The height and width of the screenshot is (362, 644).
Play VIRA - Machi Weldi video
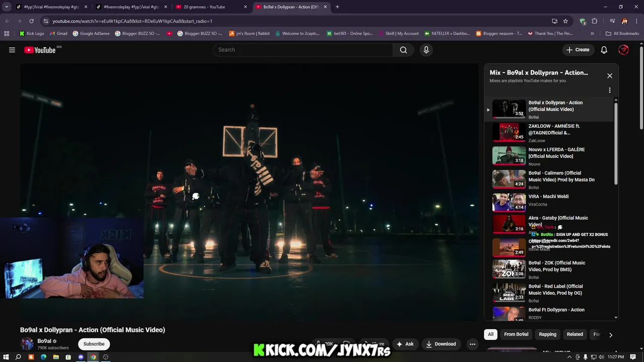(549, 202)
